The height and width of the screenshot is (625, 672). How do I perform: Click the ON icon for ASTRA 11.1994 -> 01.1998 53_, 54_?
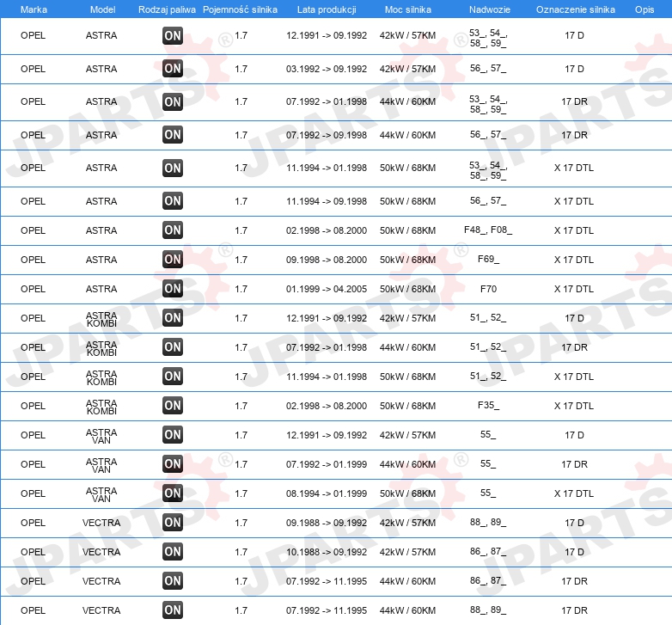[x=173, y=168]
